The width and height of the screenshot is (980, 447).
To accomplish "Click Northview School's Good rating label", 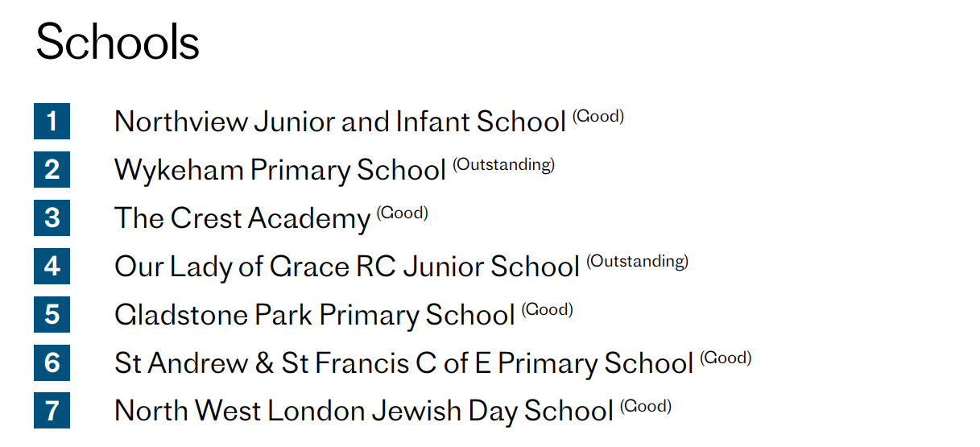I will 598,117.
